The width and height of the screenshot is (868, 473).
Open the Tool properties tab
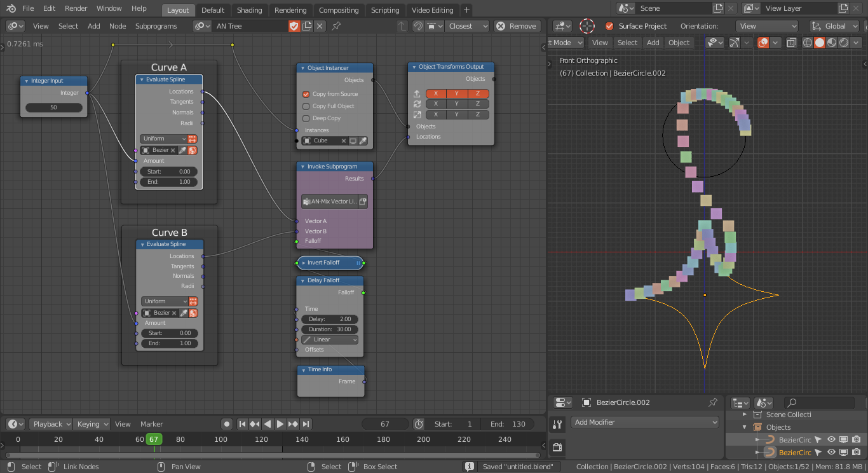pyautogui.click(x=557, y=425)
